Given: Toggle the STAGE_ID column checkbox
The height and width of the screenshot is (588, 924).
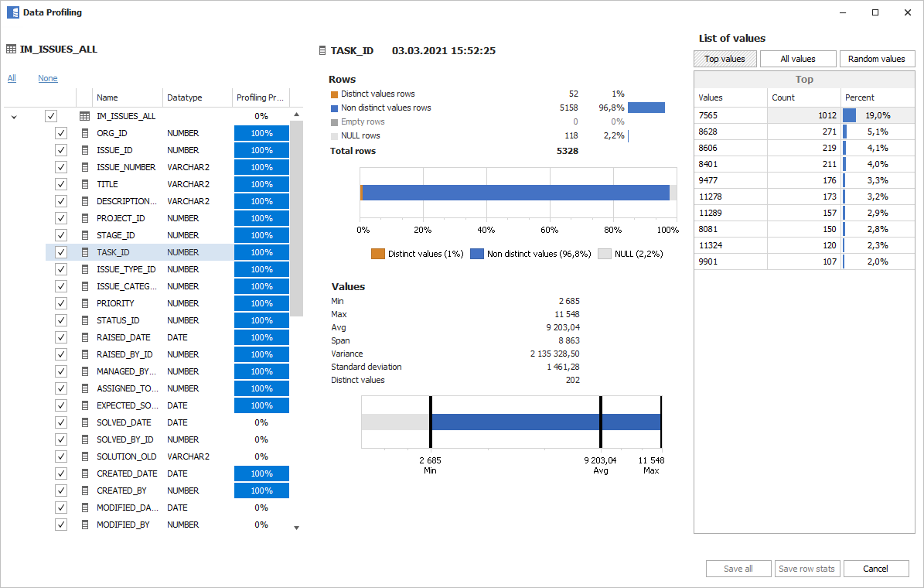Looking at the screenshot, I should [x=61, y=235].
